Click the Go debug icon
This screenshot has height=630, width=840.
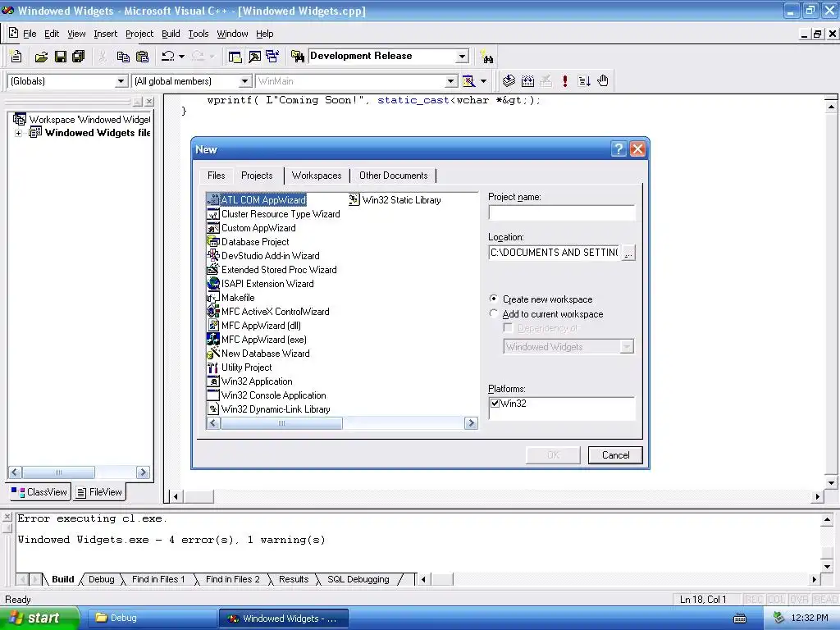coord(584,81)
